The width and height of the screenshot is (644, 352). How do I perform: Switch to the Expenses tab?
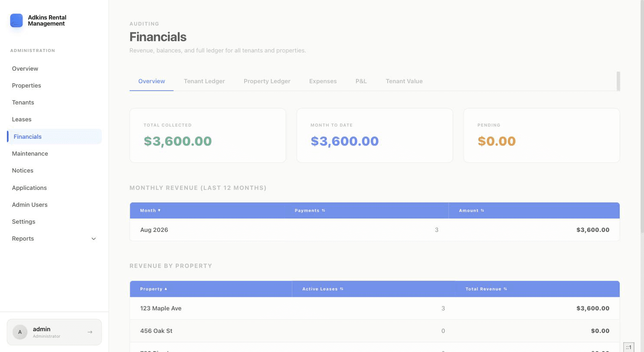coord(323,81)
